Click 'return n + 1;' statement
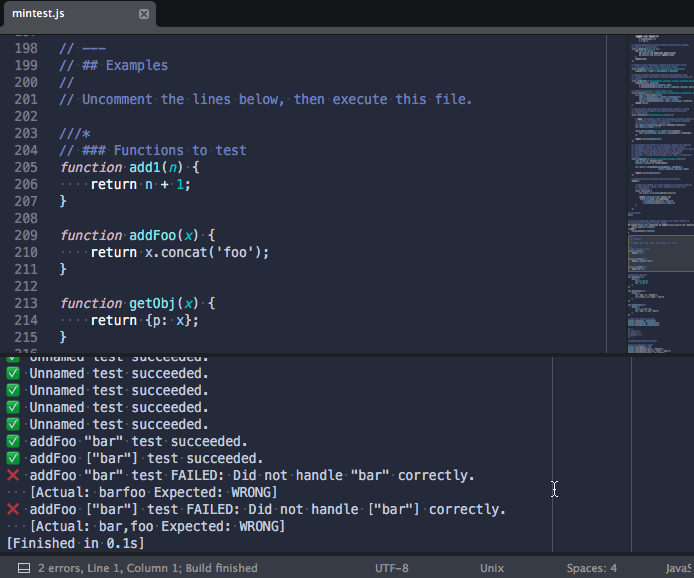 [x=140, y=185]
